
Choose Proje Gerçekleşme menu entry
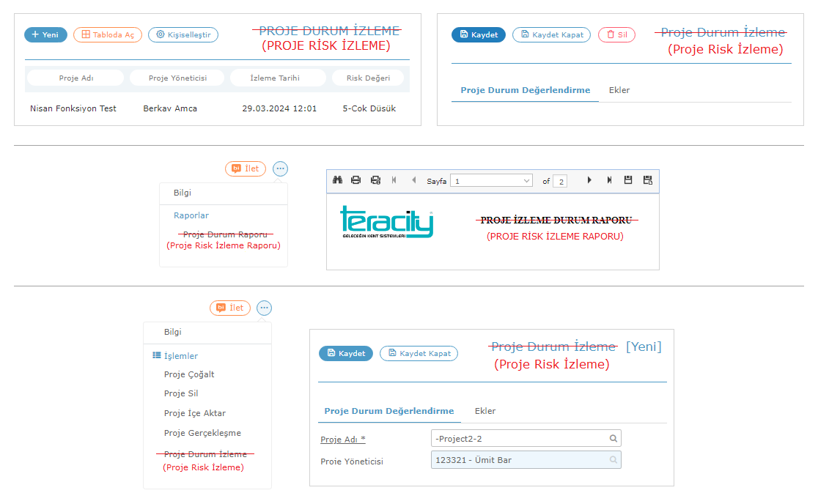(x=202, y=433)
